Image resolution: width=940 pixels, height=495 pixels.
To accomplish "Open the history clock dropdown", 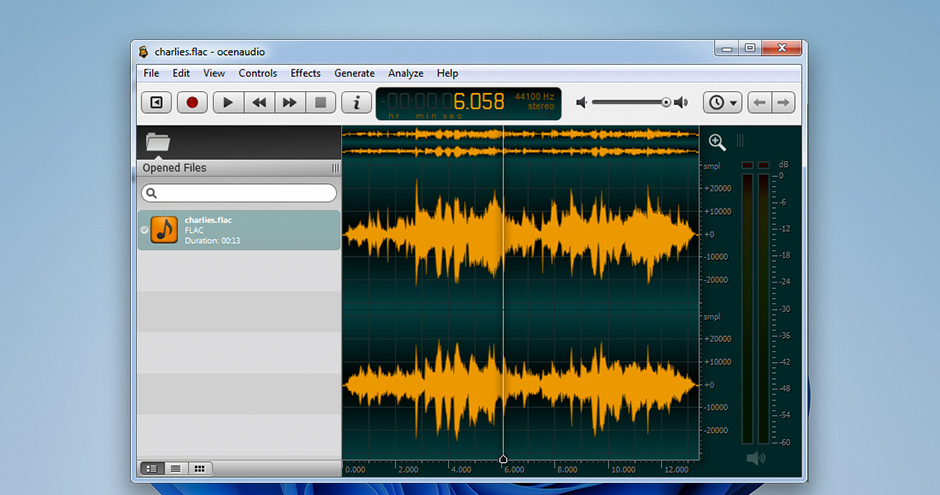I will [722, 102].
